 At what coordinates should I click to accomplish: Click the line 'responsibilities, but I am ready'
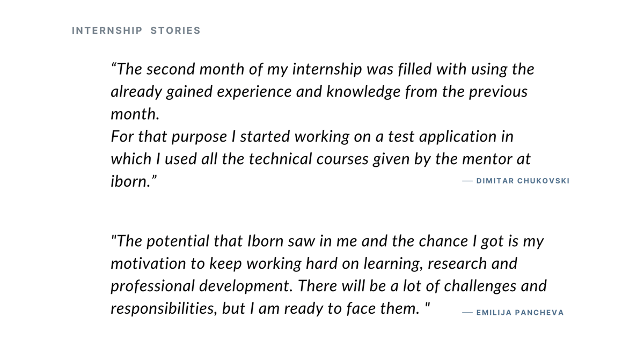(271, 309)
